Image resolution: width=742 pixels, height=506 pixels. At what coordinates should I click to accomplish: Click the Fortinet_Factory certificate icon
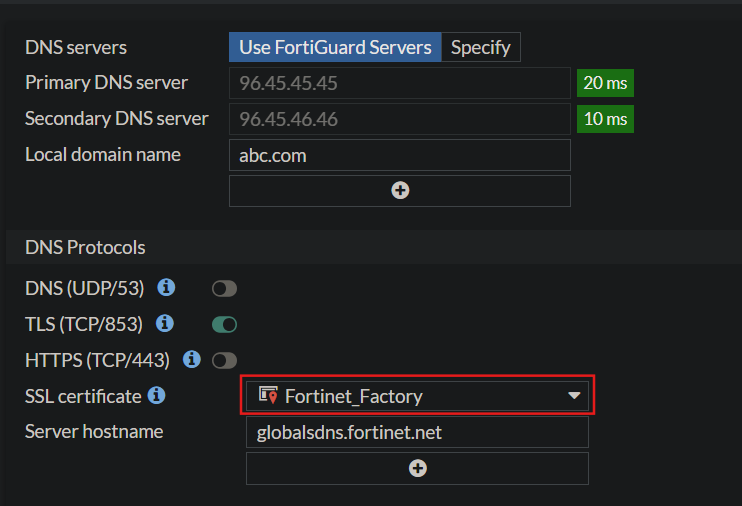pyautogui.click(x=268, y=396)
